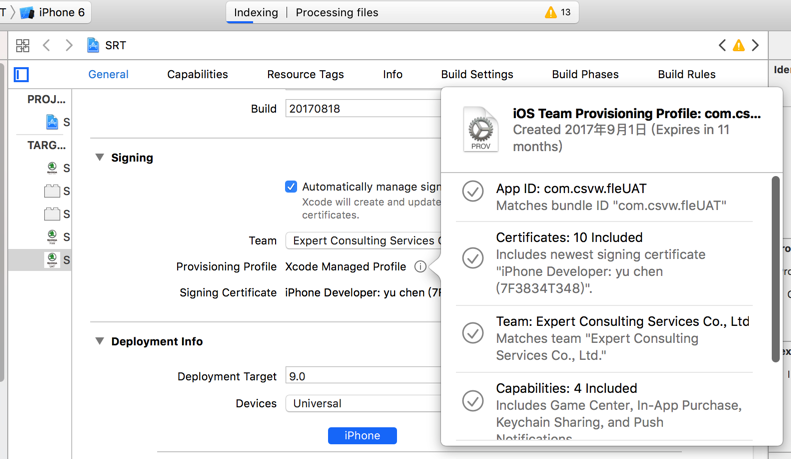Switch to the Build Settings tab
This screenshot has width=791, height=459.
pyautogui.click(x=477, y=75)
